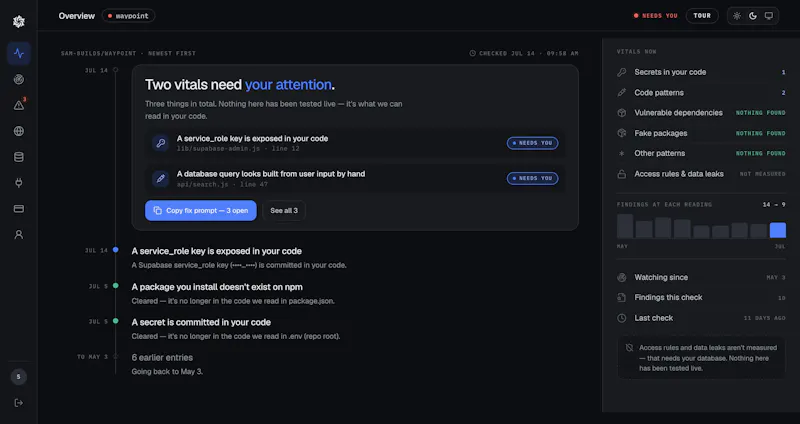Click the TOUR button

click(702, 16)
